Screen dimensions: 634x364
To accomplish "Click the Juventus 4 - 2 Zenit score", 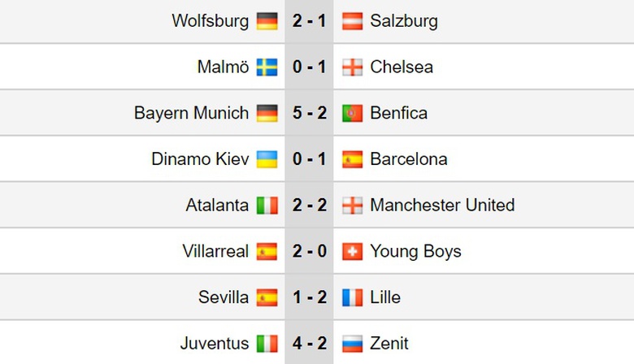I will [x=309, y=344].
